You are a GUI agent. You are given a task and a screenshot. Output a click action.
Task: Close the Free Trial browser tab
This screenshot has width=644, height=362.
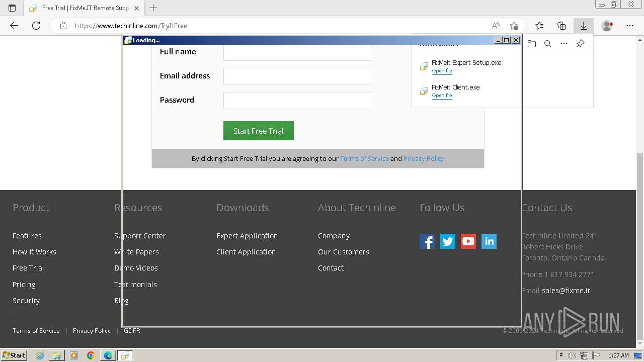click(137, 8)
